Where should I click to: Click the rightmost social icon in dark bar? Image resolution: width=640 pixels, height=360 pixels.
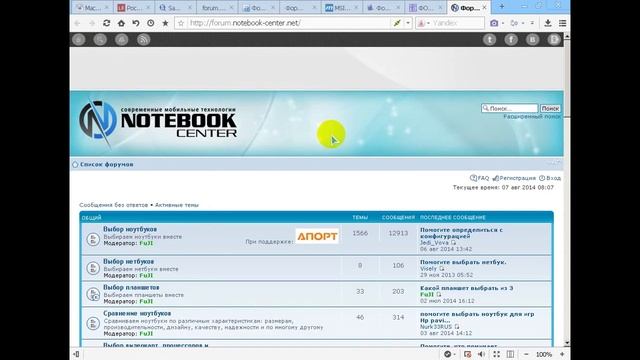[x=554, y=40]
